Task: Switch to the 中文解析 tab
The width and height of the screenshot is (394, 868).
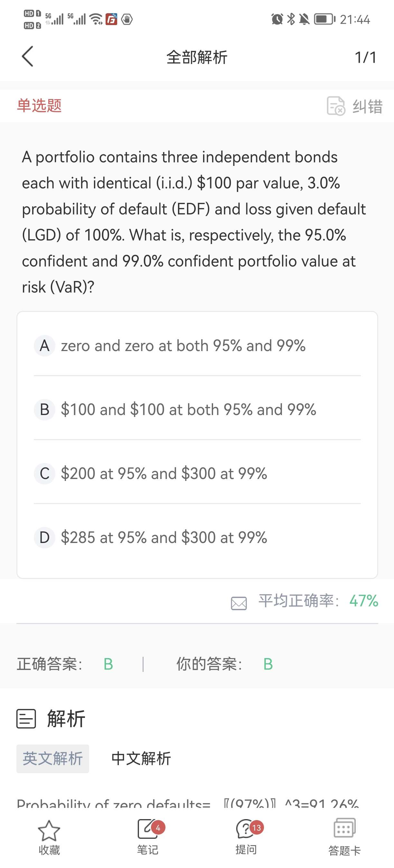Action: [141, 758]
